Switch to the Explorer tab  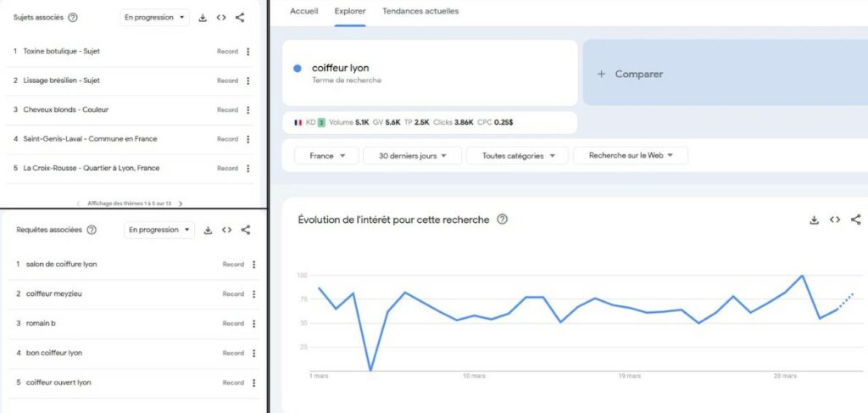point(350,11)
